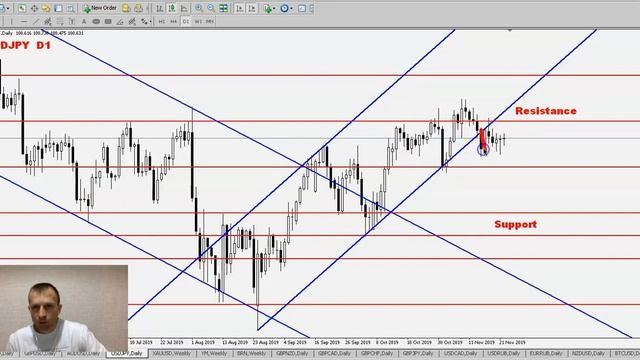Select the arrows objects tool
The image size is (640, 360).
coord(144,21)
